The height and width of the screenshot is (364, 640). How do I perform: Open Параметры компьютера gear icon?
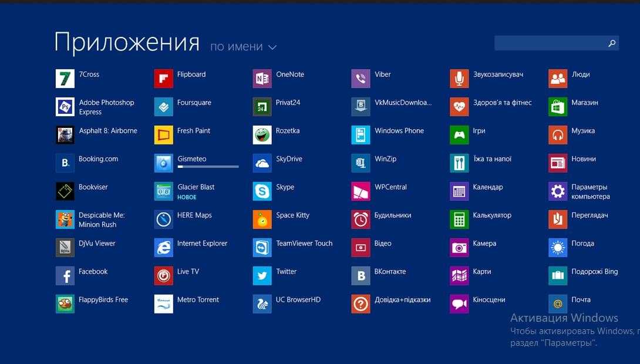(x=558, y=191)
